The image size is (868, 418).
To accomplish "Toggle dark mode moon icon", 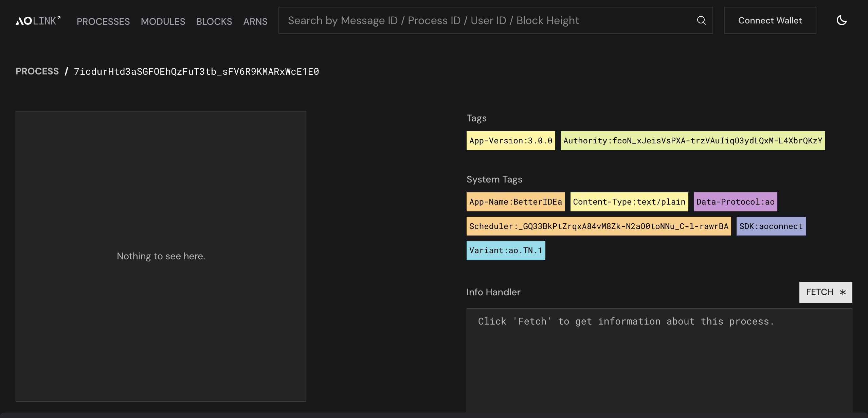I will [842, 20].
